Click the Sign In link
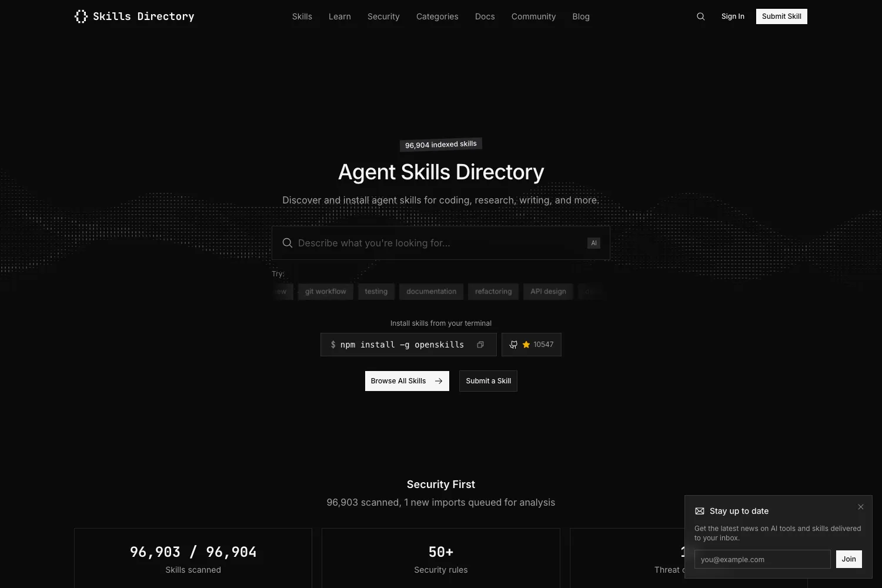The height and width of the screenshot is (588, 882). (x=733, y=16)
